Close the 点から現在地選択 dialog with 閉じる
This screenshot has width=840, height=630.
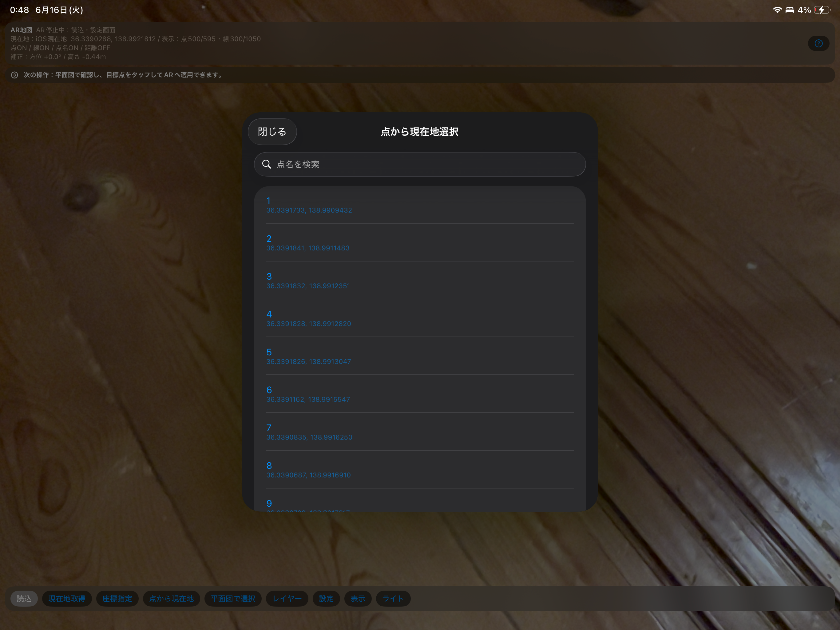coord(272,131)
